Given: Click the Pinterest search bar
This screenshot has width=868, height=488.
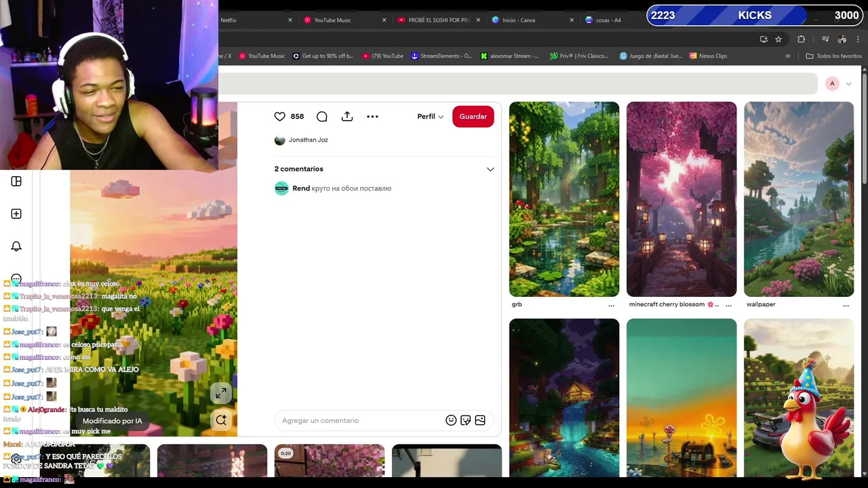Looking at the screenshot, I should 517,83.
